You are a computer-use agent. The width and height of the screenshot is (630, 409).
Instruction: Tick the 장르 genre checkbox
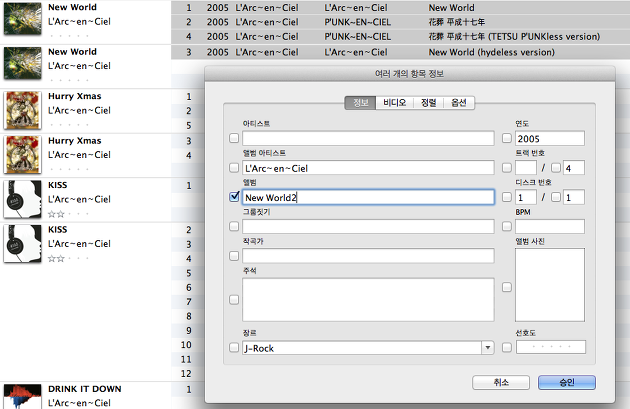[x=234, y=348]
